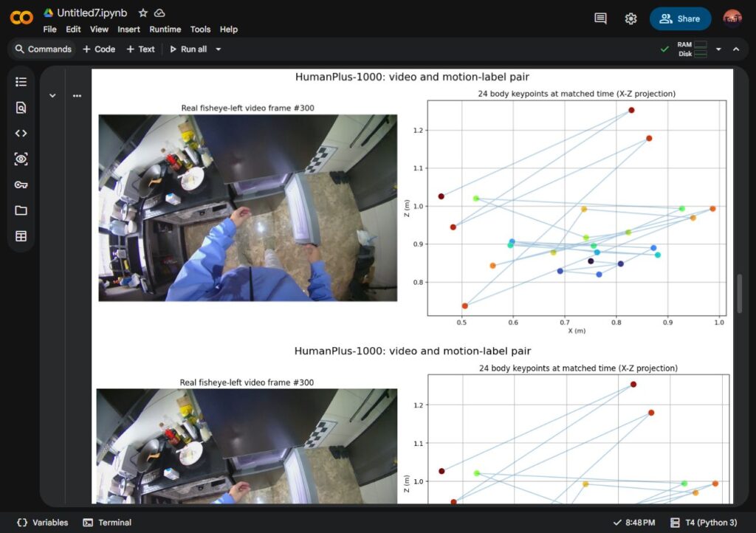Open the Insert menu

pos(128,30)
